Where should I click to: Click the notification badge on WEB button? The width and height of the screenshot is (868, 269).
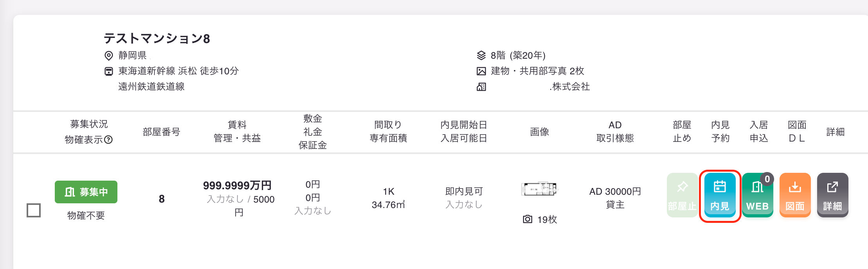pos(767,179)
